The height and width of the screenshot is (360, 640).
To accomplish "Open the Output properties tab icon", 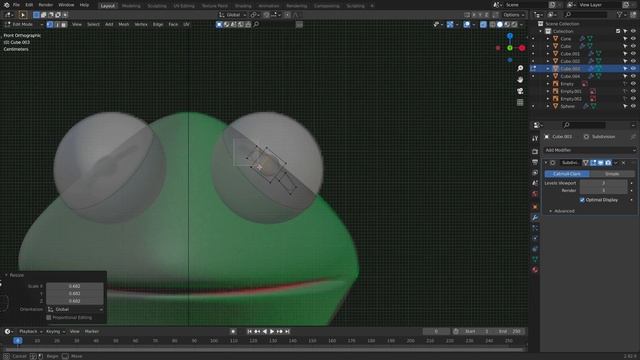I will (535, 162).
